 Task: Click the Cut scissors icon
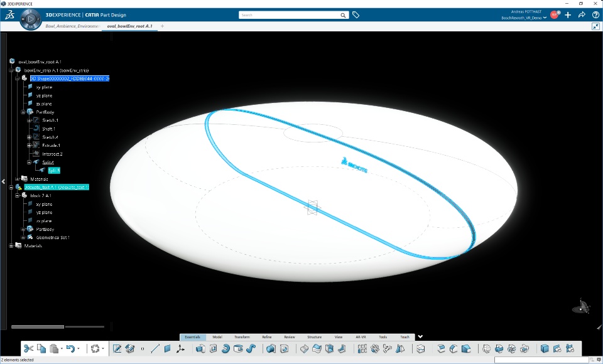[28, 349]
